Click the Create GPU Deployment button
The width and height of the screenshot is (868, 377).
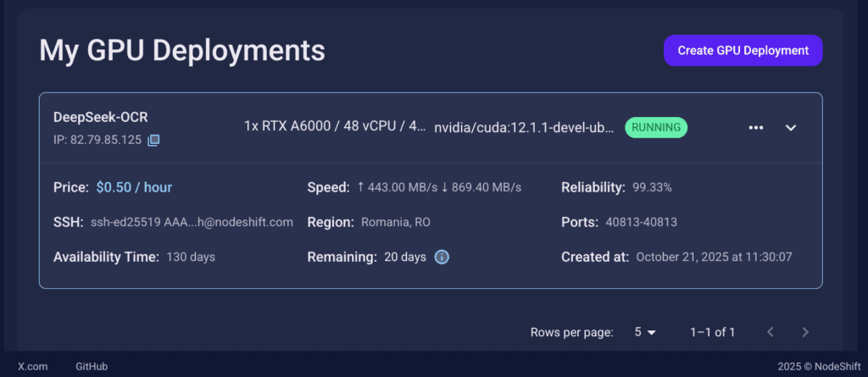[743, 50]
